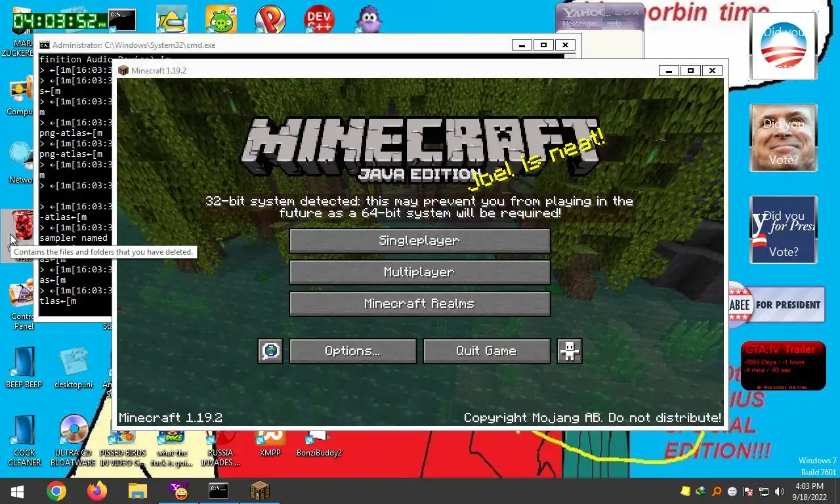Click "Copyright Mojang AB. Do not distribute!" text
The height and width of the screenshot is (504, 840).
tap(593, 418)
